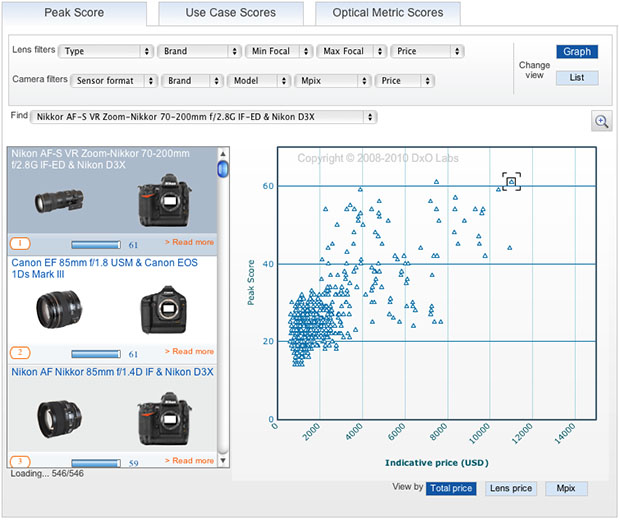
Task: Click score bar for Canon EF 85mm result
Action: [x=96, y=354]
